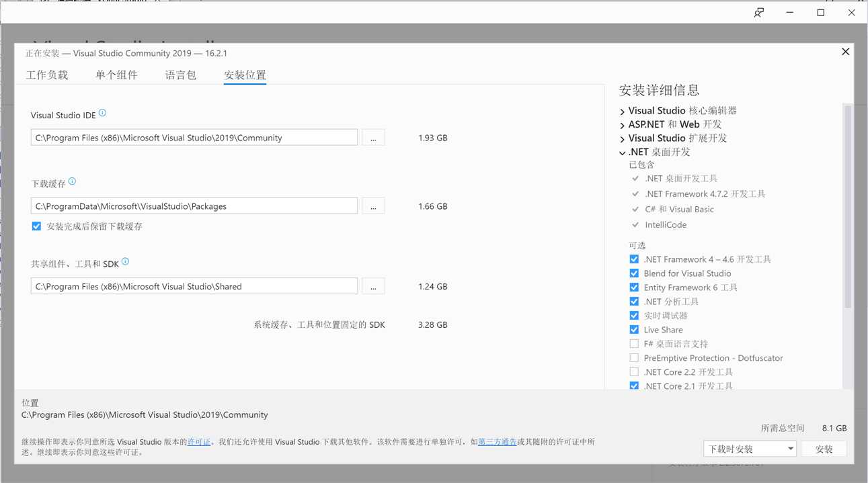Expand ASP.NET 和 Web 开发 section

pyautogui.click(x=623, y=125)
